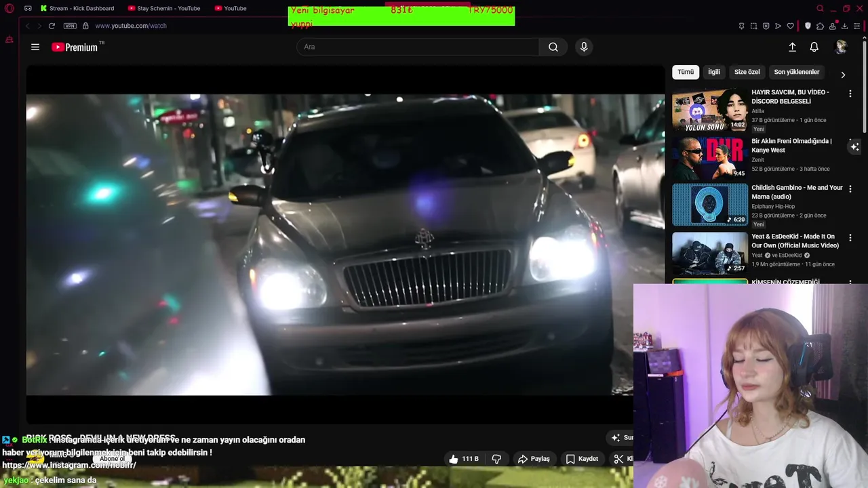Click the Kaydet save button
This screenshot has width=868, height=488.
click(582, 459)
